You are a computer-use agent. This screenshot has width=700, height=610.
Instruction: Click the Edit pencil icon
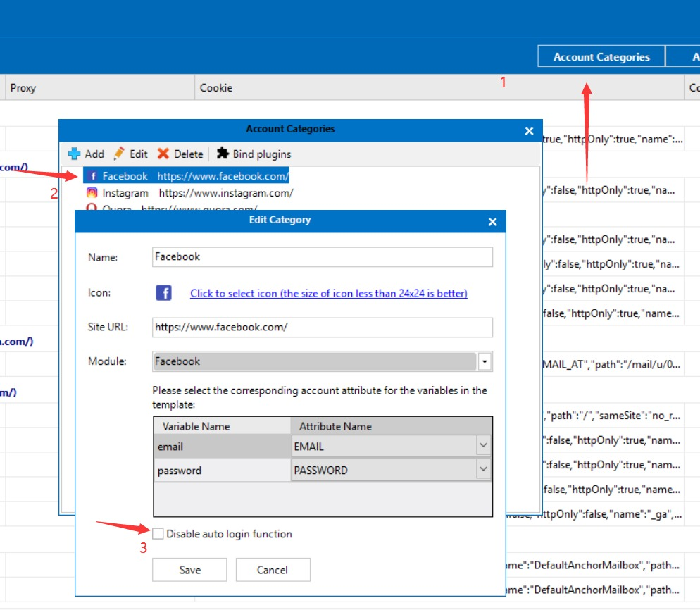pos(120,154)
